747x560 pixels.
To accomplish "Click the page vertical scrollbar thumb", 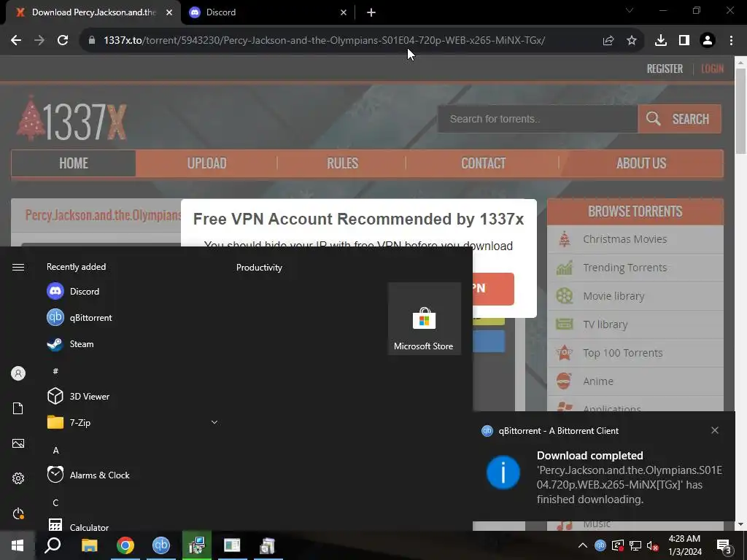I will 740,109.
